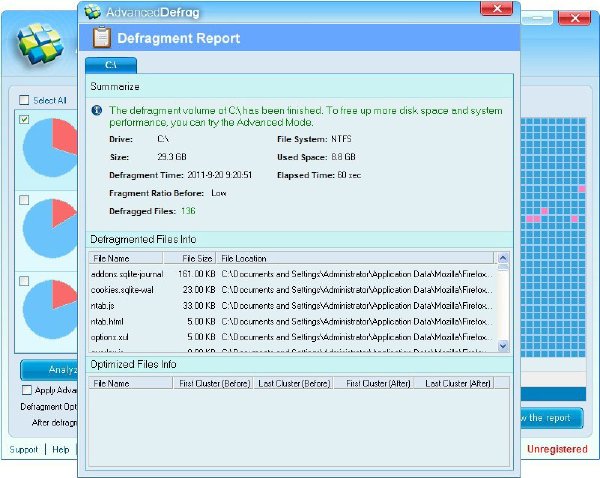Click the 23.00 KB file size cell

tap(199, 290)
